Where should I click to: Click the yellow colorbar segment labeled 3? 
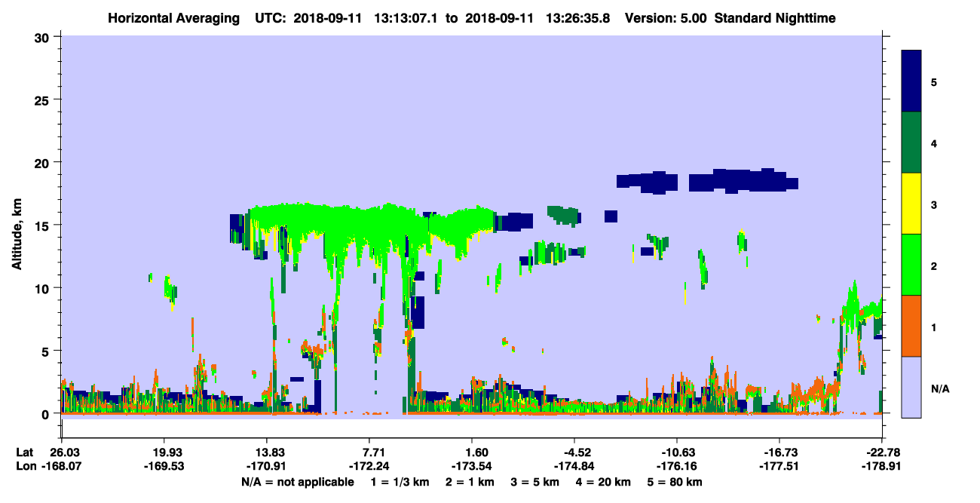pyautogui.click(x=911, y=204)
